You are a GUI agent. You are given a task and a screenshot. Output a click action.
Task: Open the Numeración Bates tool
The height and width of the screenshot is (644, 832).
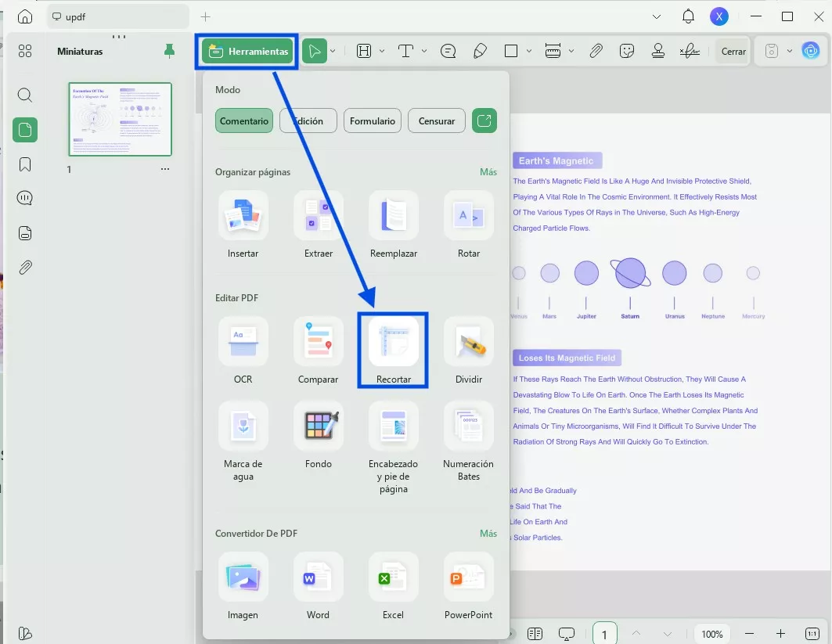click(469, 426)
